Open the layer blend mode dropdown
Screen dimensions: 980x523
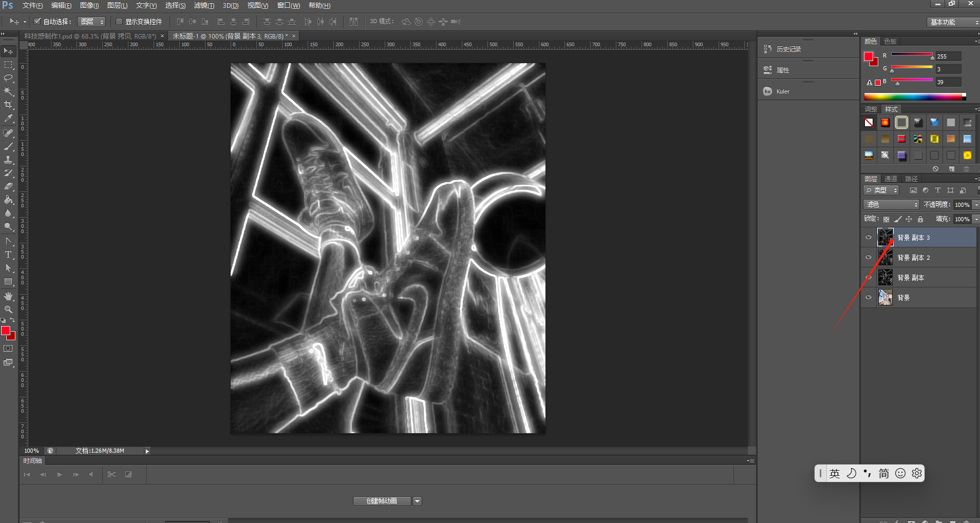tap(891, 204)
